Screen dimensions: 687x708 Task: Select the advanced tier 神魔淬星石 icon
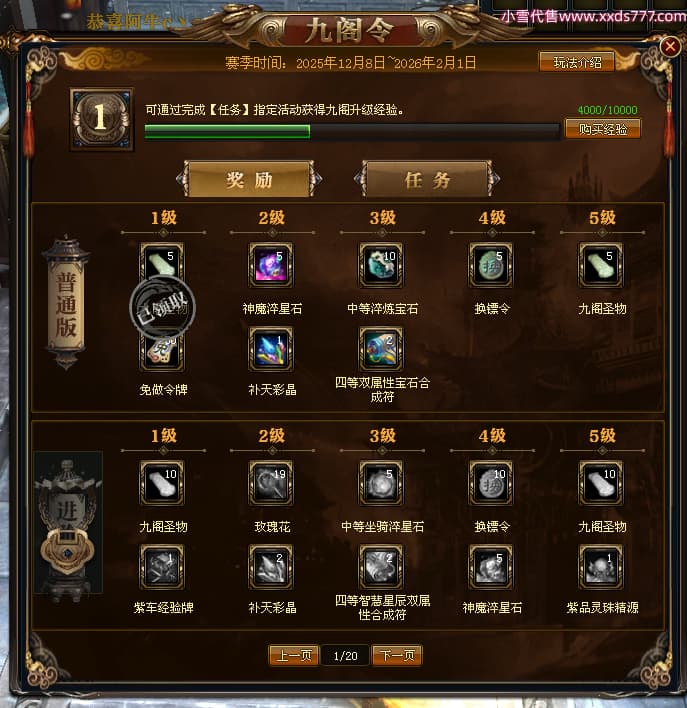click(x=491, y=567)
